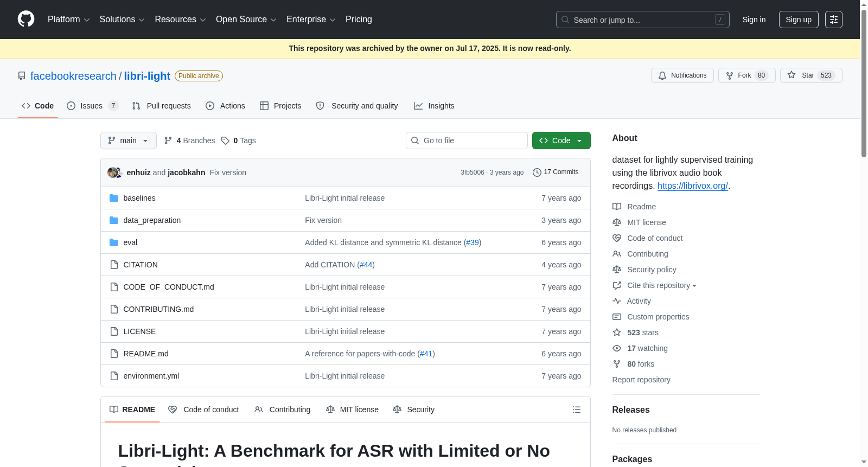Click the Sign up button
The height and width of the screenshot is (467, 868).
[799, 20]
